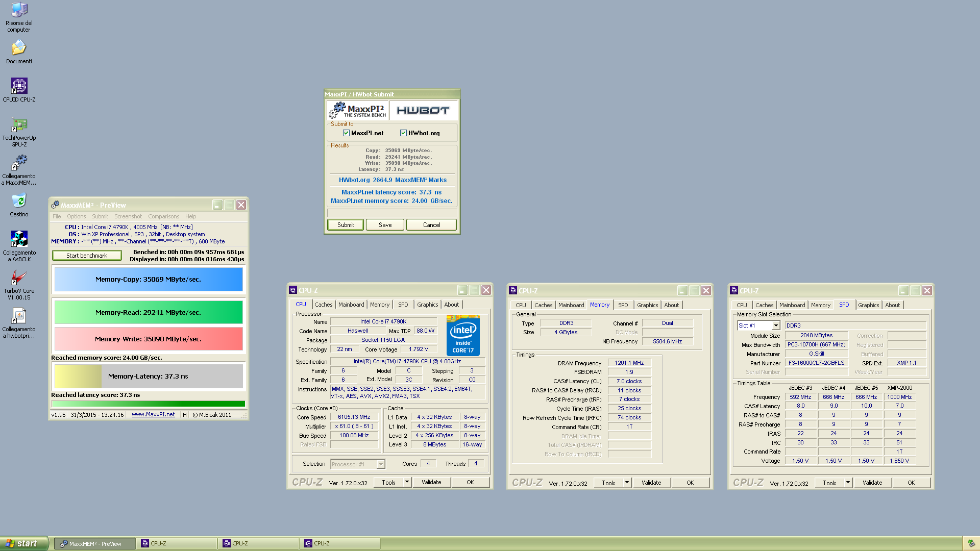Switch to Graphics tab in SPD window
Screen dimensions: 980x551
869,305
